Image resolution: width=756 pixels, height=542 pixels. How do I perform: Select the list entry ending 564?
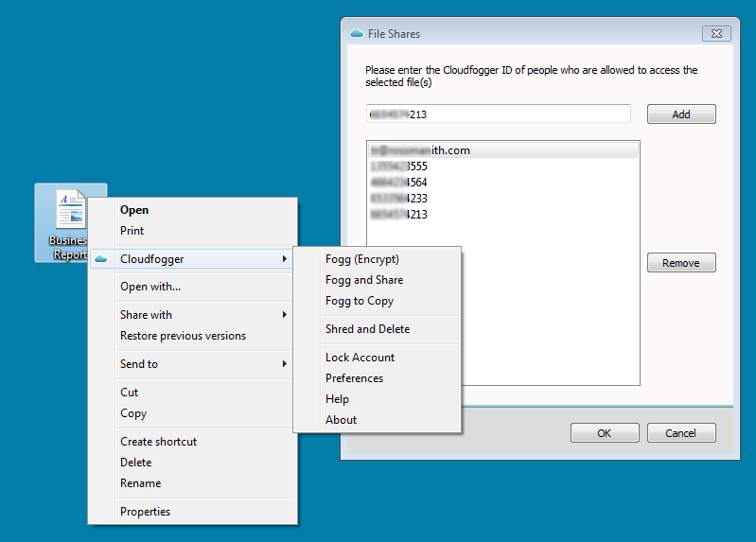(502, 183)
